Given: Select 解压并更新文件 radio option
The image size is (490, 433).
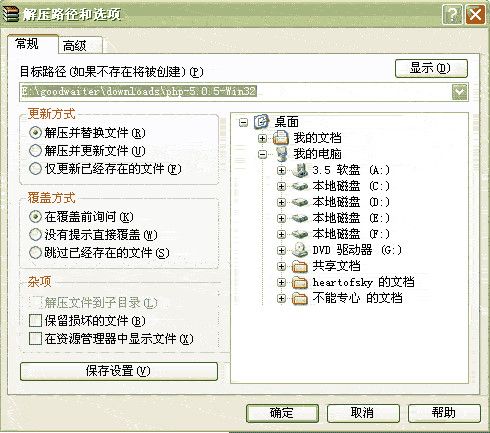Looking at the screenshot, I should [x=35, y=151].
